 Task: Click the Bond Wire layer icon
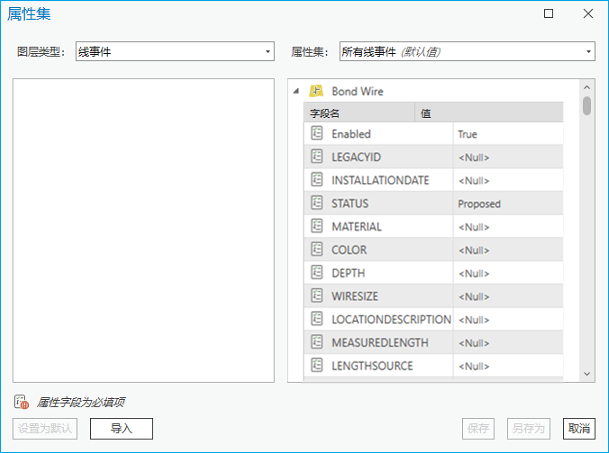coord(316,91)
